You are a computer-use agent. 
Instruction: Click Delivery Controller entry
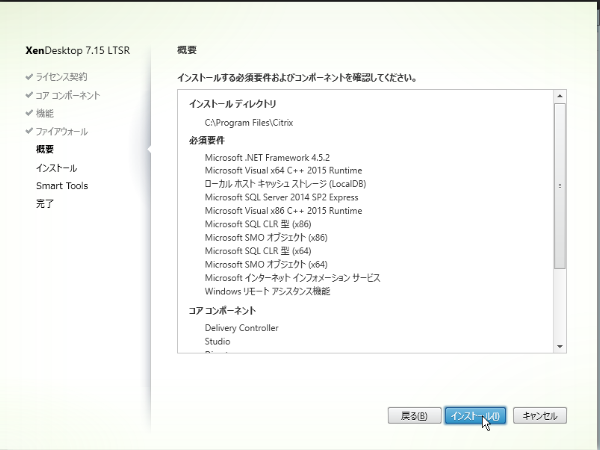tap(241, 328)
